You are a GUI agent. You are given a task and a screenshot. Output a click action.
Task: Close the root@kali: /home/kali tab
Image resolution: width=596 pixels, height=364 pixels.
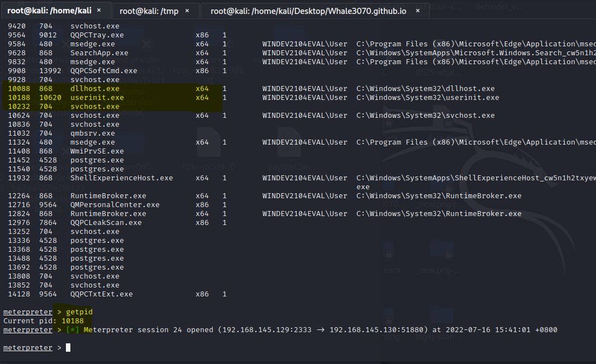pyautogui.click(x=99, y=11)
